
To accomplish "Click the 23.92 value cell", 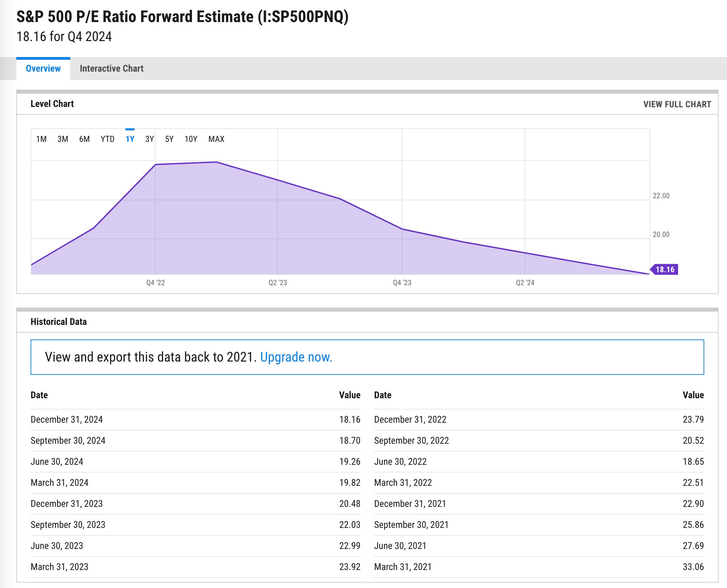I will 350,567.
